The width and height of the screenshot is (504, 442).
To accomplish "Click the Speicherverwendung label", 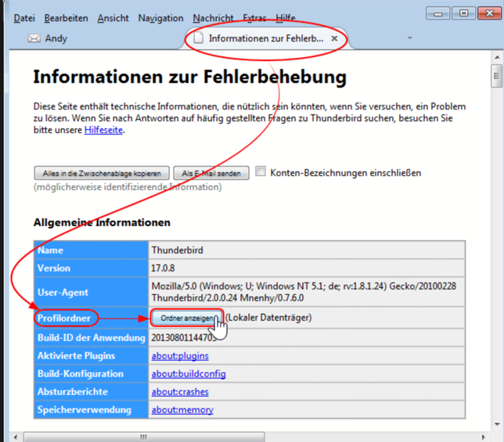I will tap(85, 410).
